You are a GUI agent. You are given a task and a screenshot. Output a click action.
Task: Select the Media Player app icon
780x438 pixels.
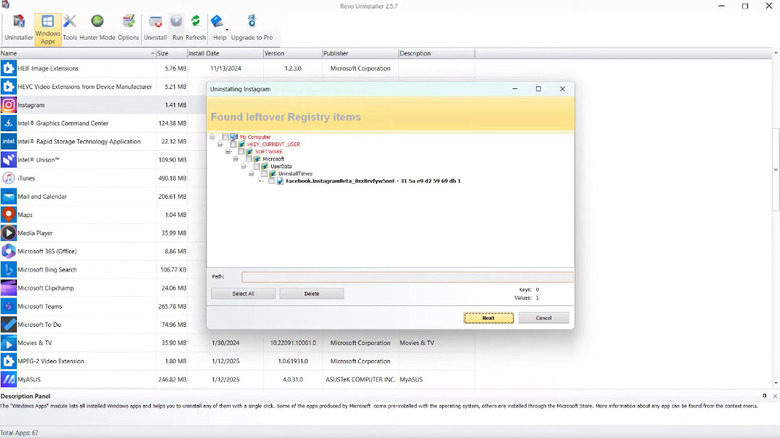point(8,233)
